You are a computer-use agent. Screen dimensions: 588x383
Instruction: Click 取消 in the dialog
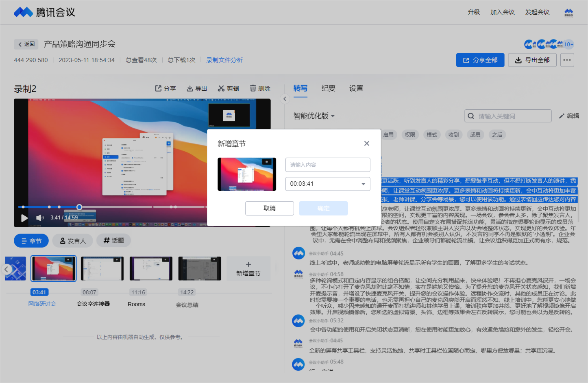click(270, 208)
